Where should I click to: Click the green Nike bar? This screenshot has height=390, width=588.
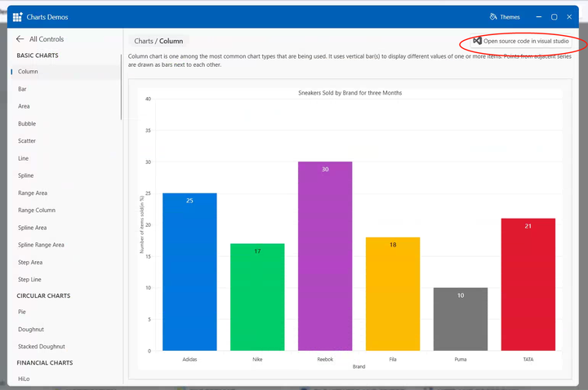click(257, 297)
